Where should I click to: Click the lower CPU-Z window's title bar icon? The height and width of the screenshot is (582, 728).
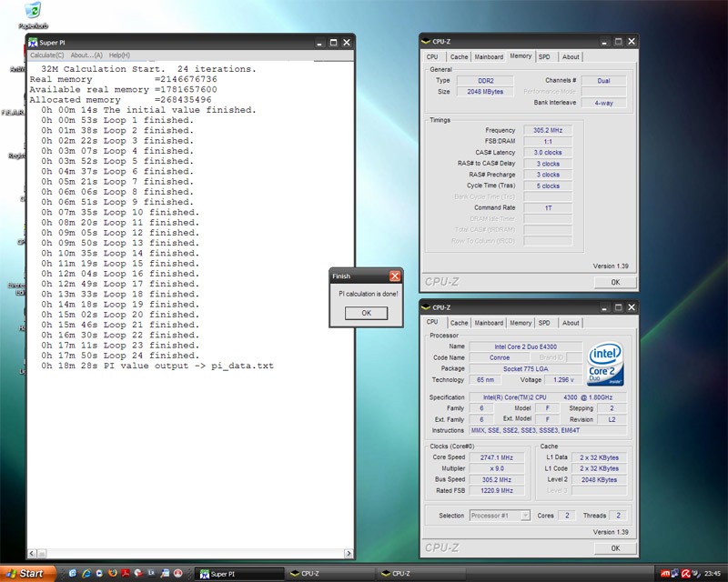pos(426,307)
